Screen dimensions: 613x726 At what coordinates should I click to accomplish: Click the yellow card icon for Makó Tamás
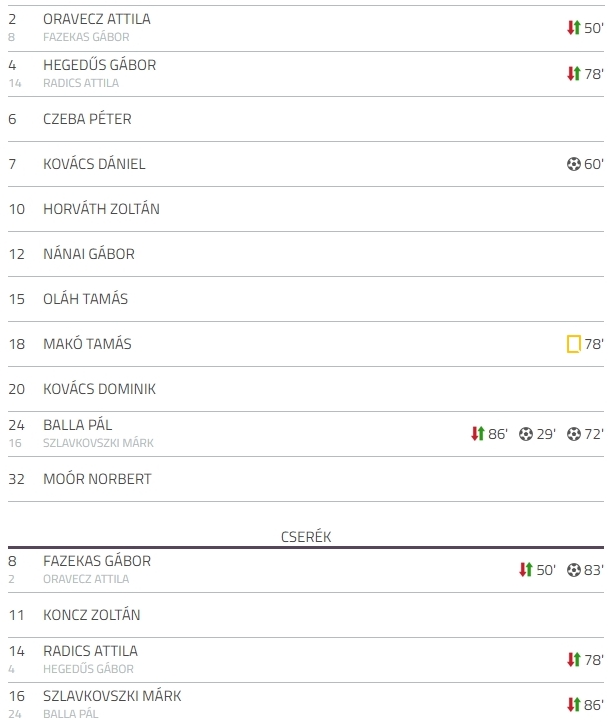pyautogui.click(x=574, y=344)
